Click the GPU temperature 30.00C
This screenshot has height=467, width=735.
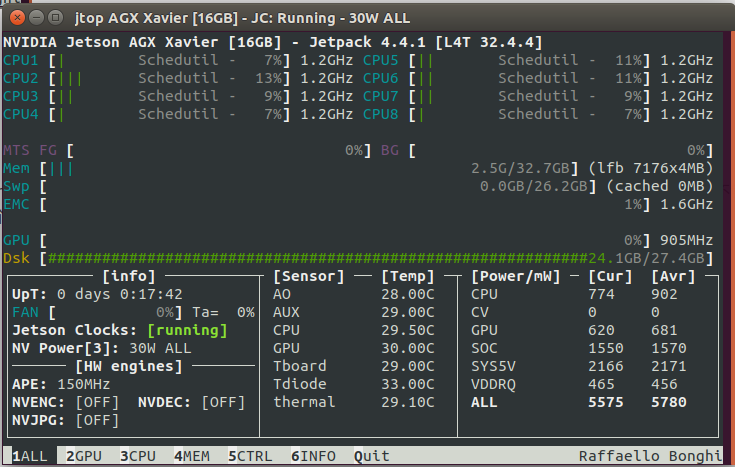pos(408,348)
